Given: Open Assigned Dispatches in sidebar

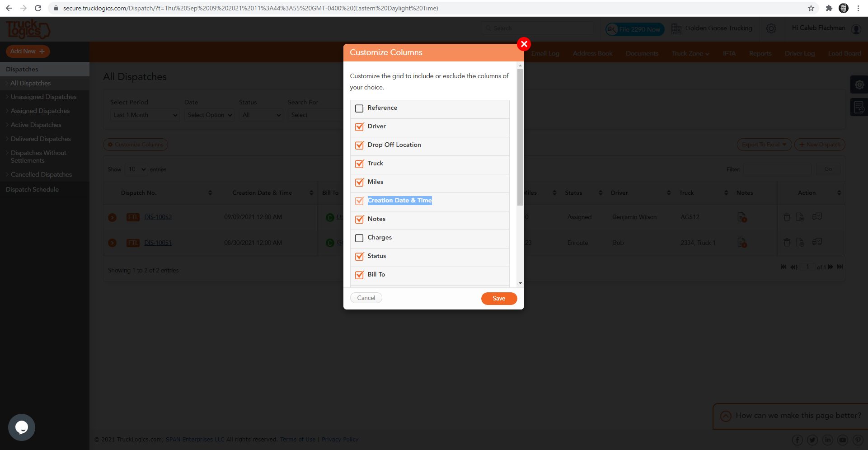Looking at the screenshot, I should point(40,111).
